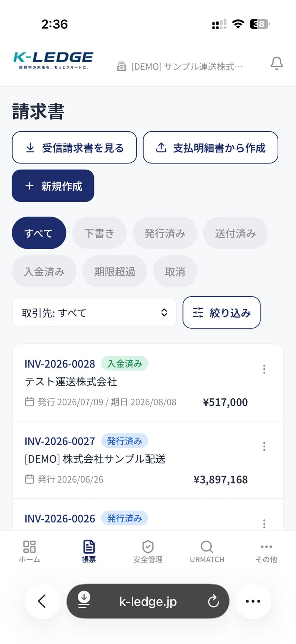The width and height of the screenshot is (296, 644).
Task: Open the notifications bell icon
Action: (277, 63)
